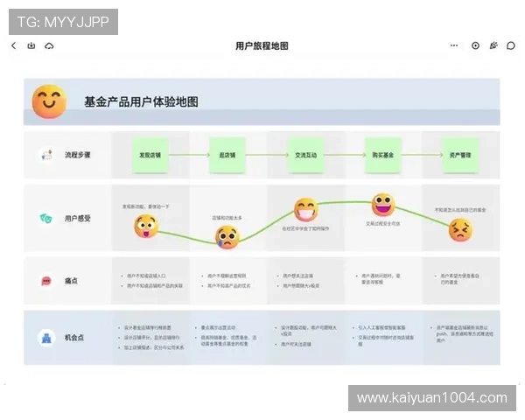Select the caption above the frustrated emoji
Screen dimensions: 525x420
(x=460, y=210)
